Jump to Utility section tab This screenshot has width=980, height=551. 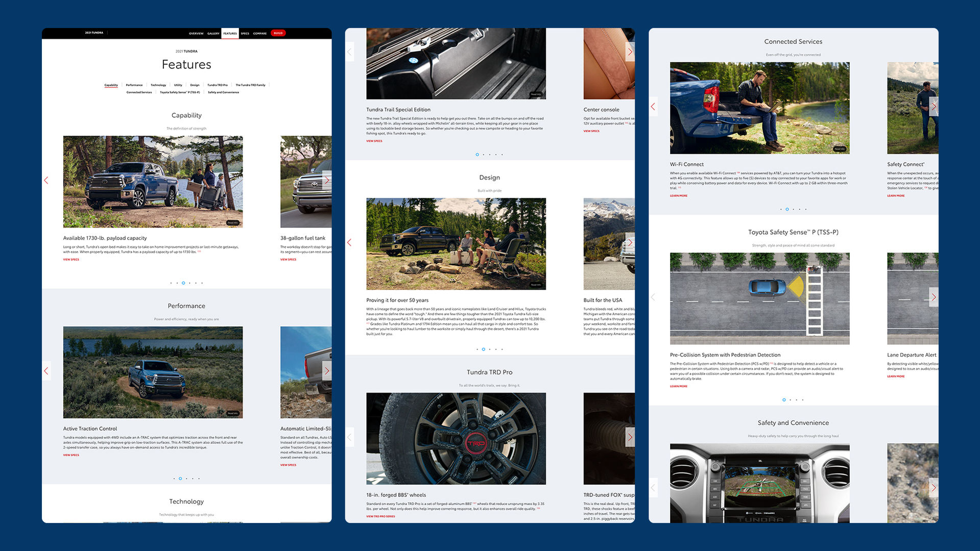(178, 85)
